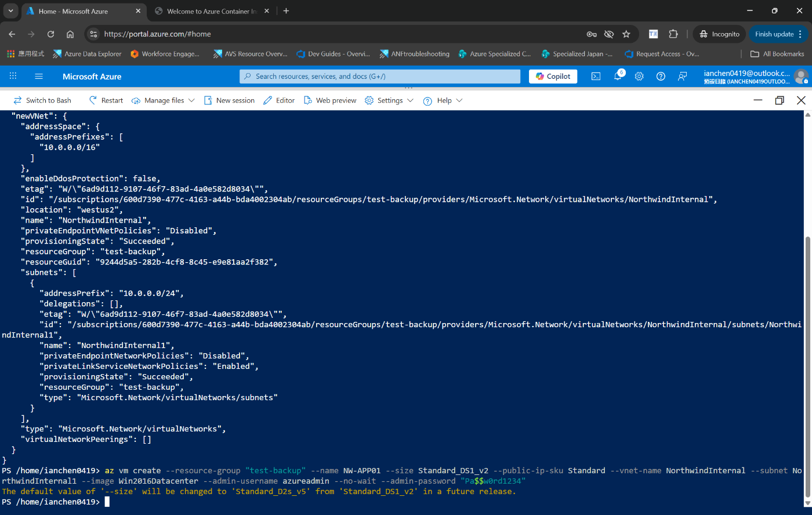Viewport: 812px width, 515px height.
Task: Click the Incognito indicator
Action: tap(719, 34)
